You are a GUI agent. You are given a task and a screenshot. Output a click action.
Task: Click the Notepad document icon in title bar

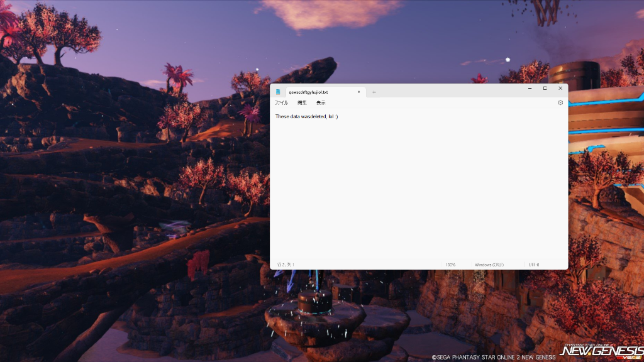click(278, 92)
